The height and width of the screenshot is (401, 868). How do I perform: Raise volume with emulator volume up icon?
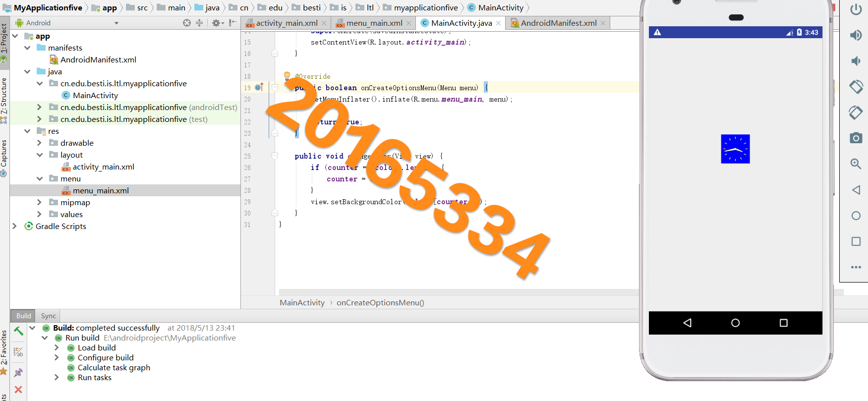pos(856,35)
